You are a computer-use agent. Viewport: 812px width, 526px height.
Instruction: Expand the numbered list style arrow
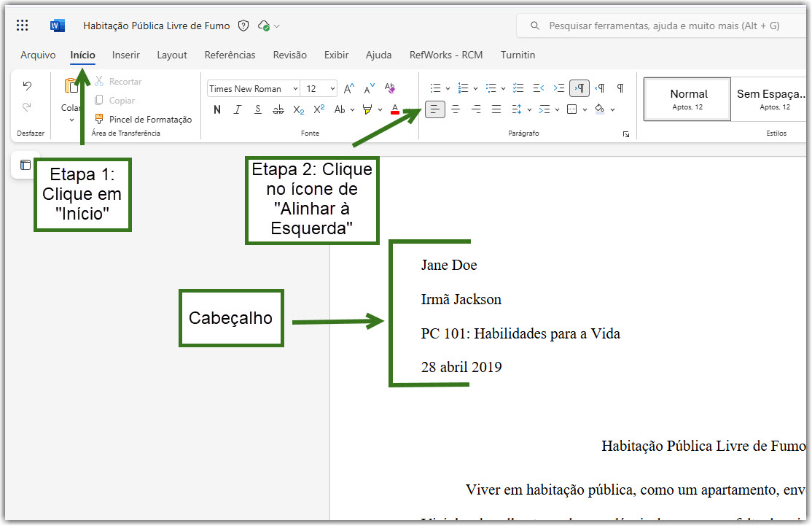point(475,88)
